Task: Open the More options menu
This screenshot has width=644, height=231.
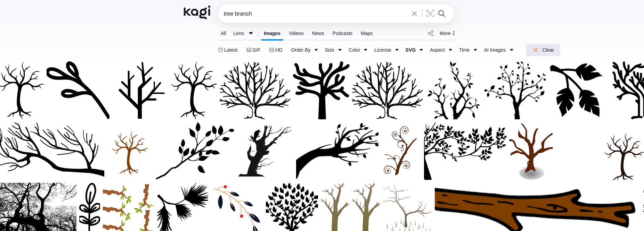Action: tap(447, 33)
